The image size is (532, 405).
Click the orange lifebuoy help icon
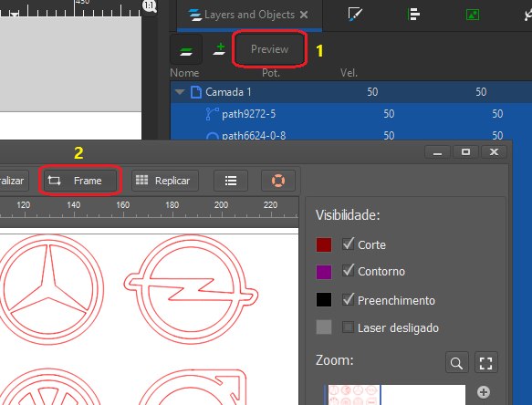click(x=278, y=181)
